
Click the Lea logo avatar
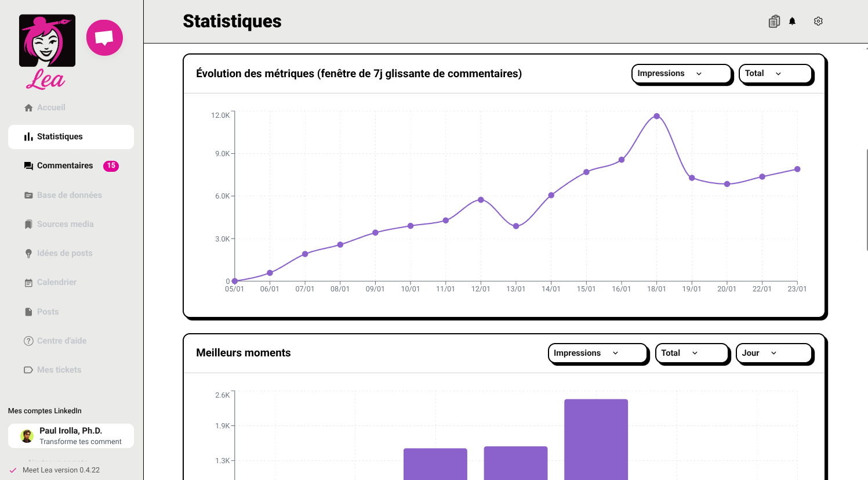click(x=47, y=41)
